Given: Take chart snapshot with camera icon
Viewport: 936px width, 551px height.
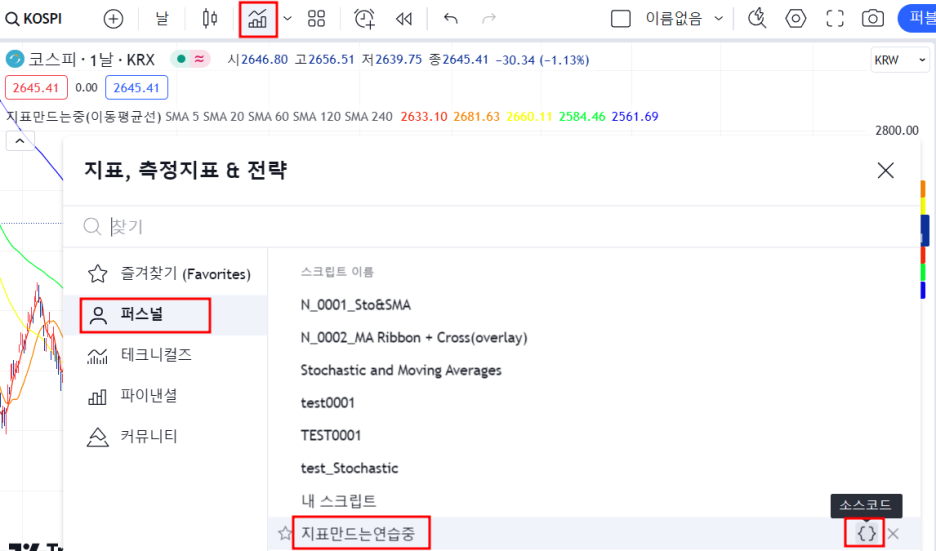Looking at the screenshot, I should tap(873, 19).
